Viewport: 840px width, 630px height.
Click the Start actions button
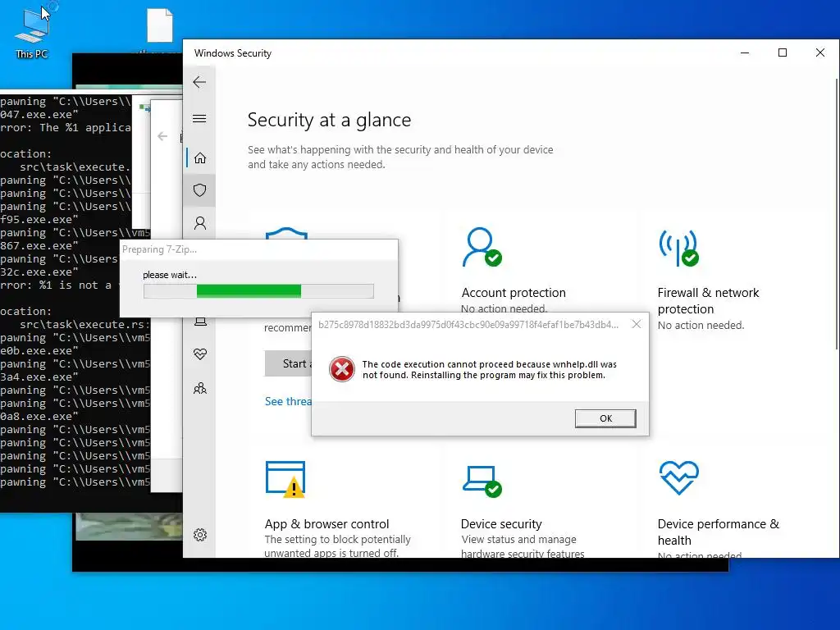289,363
